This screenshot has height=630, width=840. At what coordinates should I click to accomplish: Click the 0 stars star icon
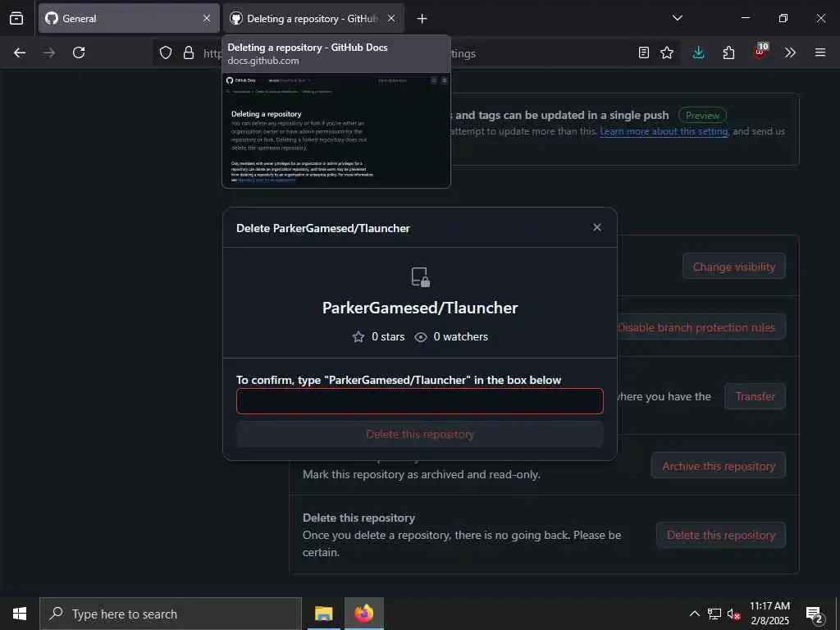358,337
